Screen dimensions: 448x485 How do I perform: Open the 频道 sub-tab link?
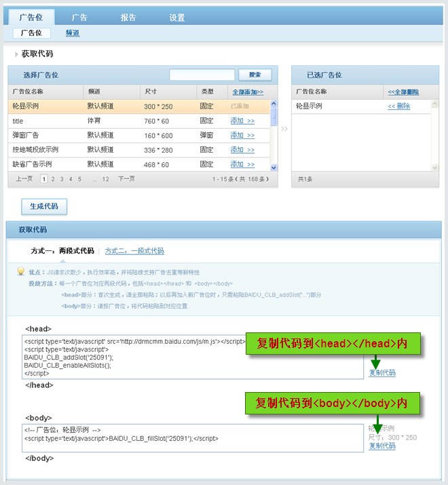pyautogui.click(x=73, y=33)
